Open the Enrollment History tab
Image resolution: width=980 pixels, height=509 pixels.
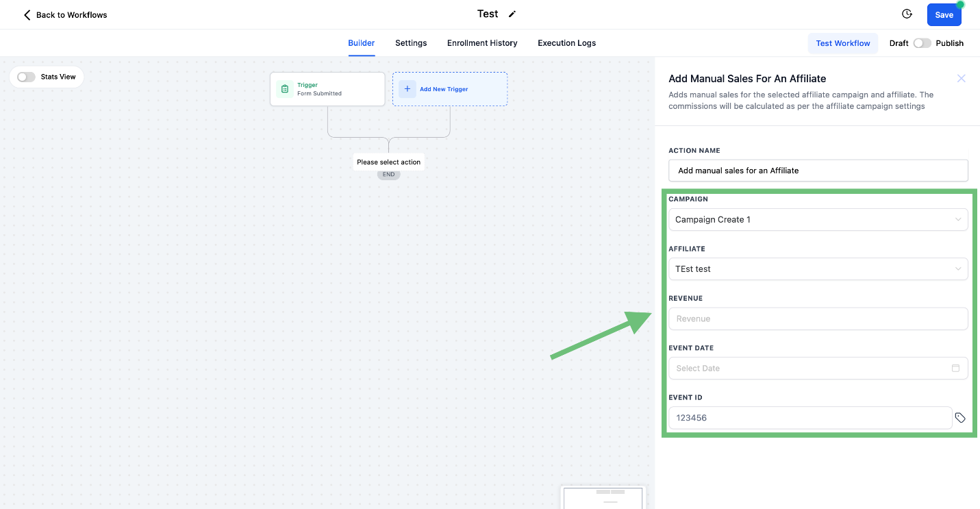pyautogui.click(x=482, y=43)
